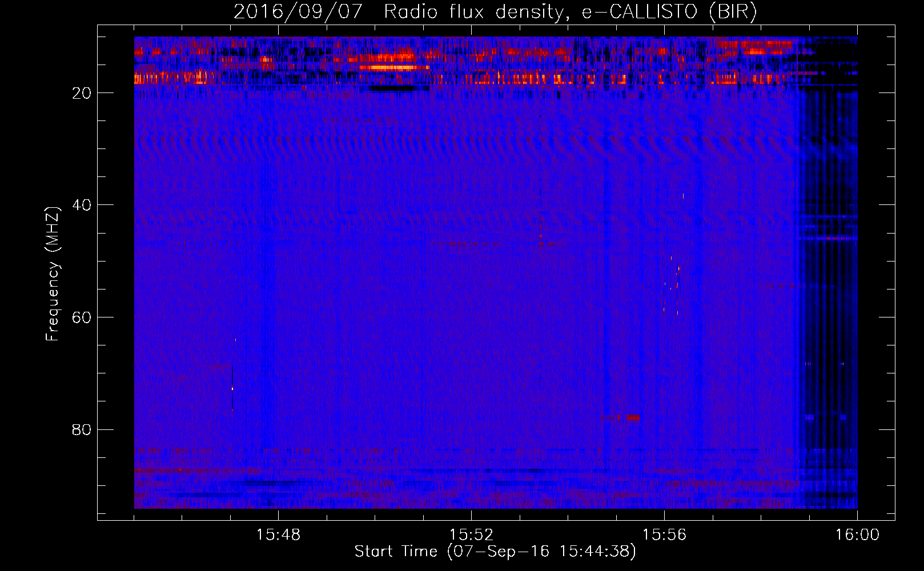Screen dimensions: 924x571
Task: Click the 40 frequency tick label
Action: click(82, 205)
